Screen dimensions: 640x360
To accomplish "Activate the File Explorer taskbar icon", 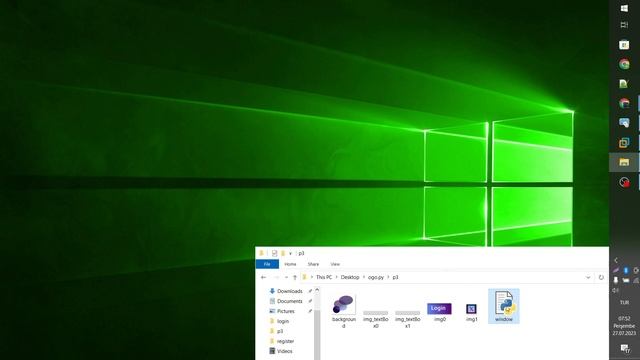I will coord(624,162).
